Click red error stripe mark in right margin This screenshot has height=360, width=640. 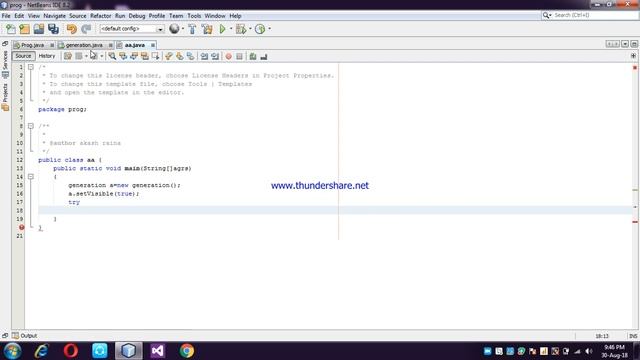click(635, 222)
